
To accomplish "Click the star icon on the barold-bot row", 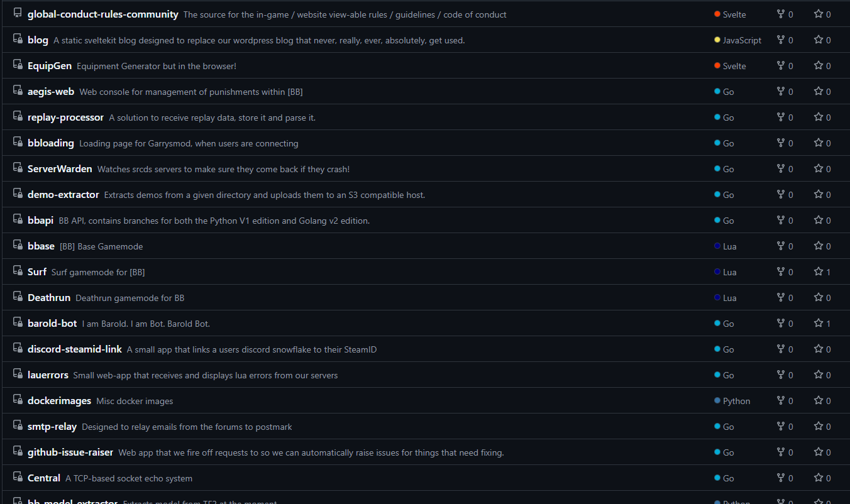I will tap(818, 323).
